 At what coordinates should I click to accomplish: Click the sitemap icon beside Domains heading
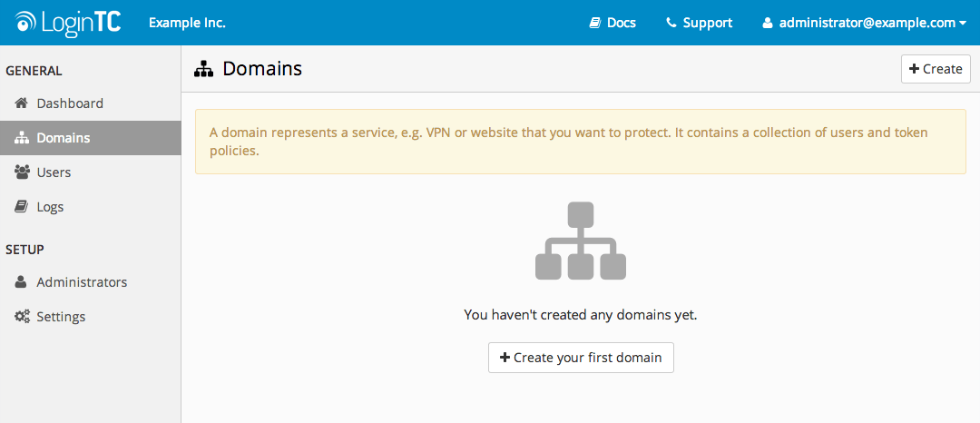(x=204, y=69)
